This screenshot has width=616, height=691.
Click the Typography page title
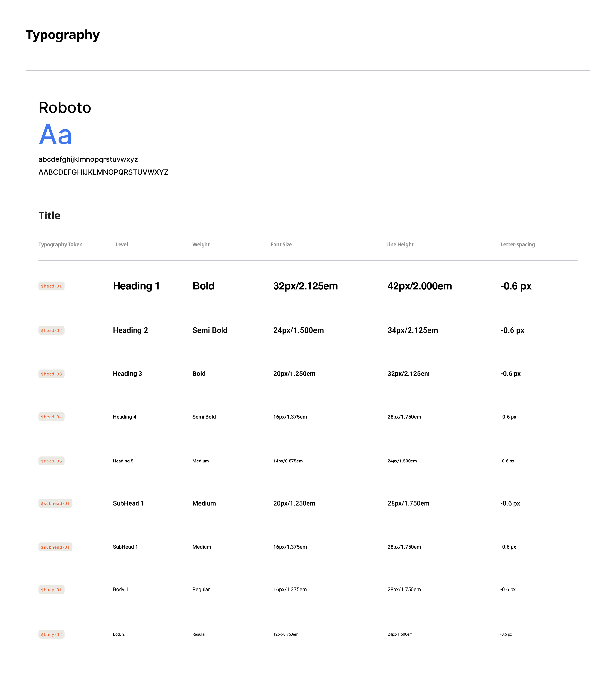pyautogui.click(x=63, y=35)
